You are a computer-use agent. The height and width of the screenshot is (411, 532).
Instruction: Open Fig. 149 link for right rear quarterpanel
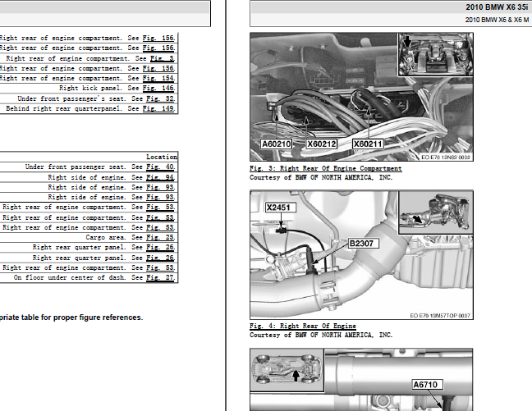click(x=158, y=108)
